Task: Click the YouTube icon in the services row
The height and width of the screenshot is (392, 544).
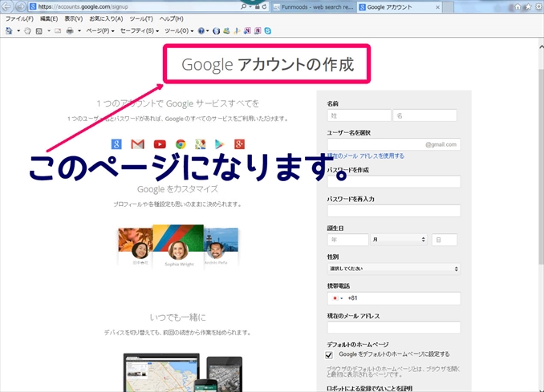Action: point(160,143)
